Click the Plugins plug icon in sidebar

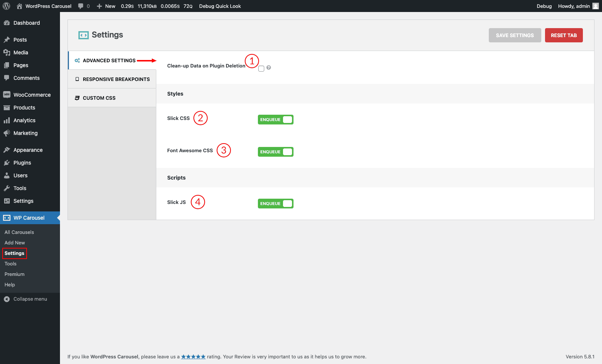pyautogui.click(x=7, y=163)
